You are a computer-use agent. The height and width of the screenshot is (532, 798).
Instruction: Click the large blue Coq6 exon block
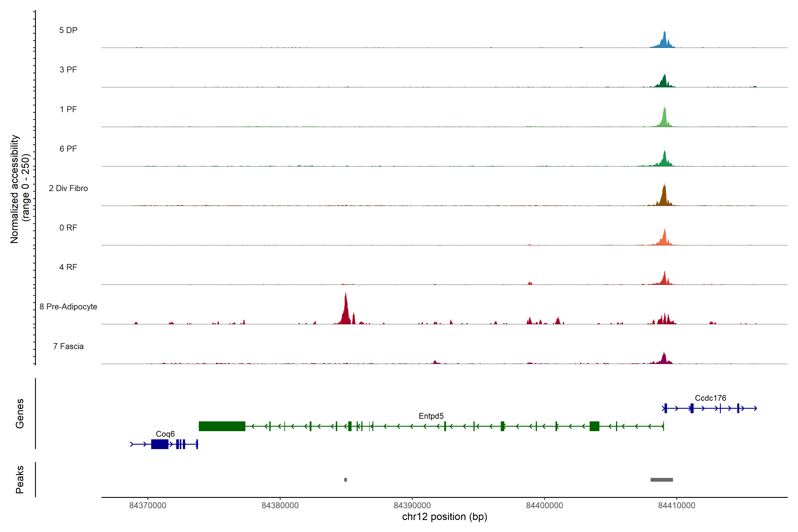tap(159, 444)
